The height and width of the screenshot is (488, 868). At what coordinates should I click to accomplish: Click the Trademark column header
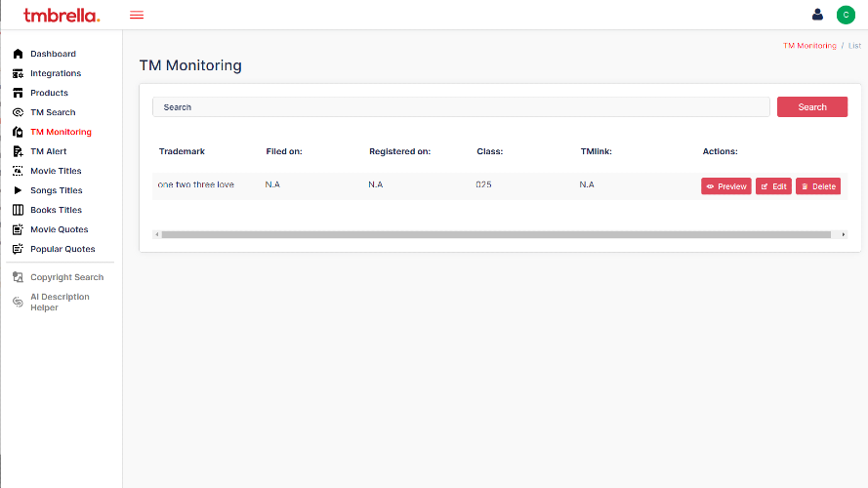pyautogui.click(x=182, y=151)
